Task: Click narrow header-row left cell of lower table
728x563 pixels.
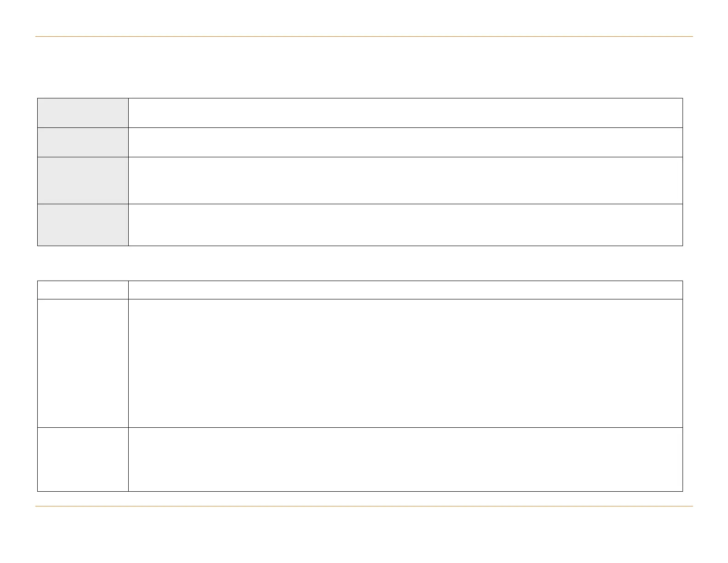Action: click(x=83, y=290)
